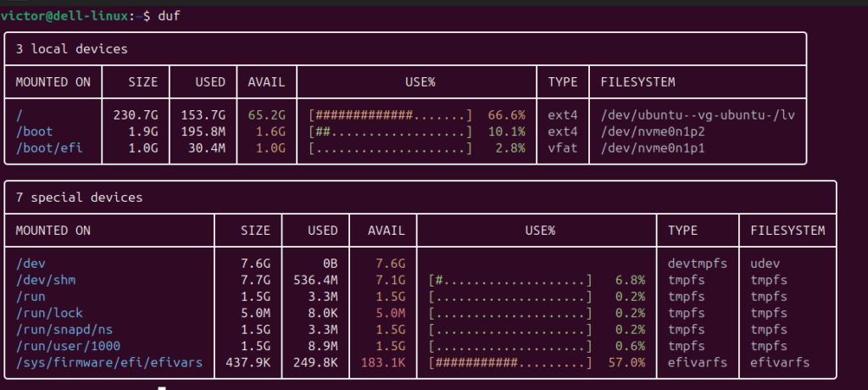
Task: Click the /boot usage bar at 10.1%
Action: [x=391, y=132]
